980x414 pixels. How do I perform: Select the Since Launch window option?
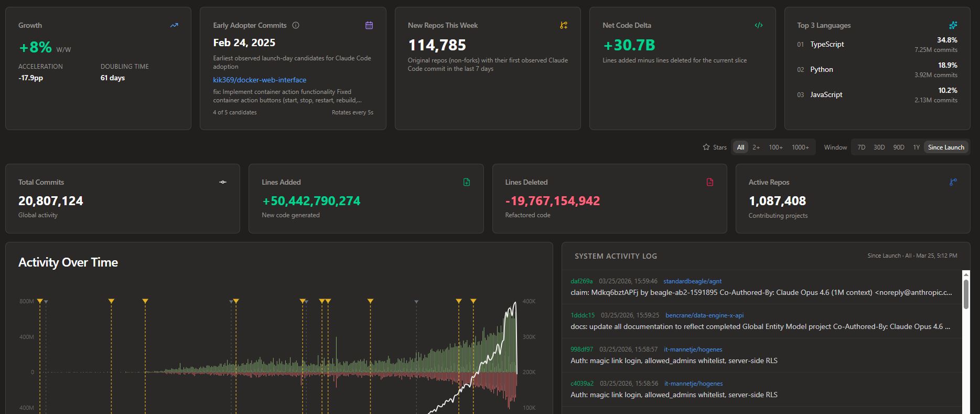(946, 147)
